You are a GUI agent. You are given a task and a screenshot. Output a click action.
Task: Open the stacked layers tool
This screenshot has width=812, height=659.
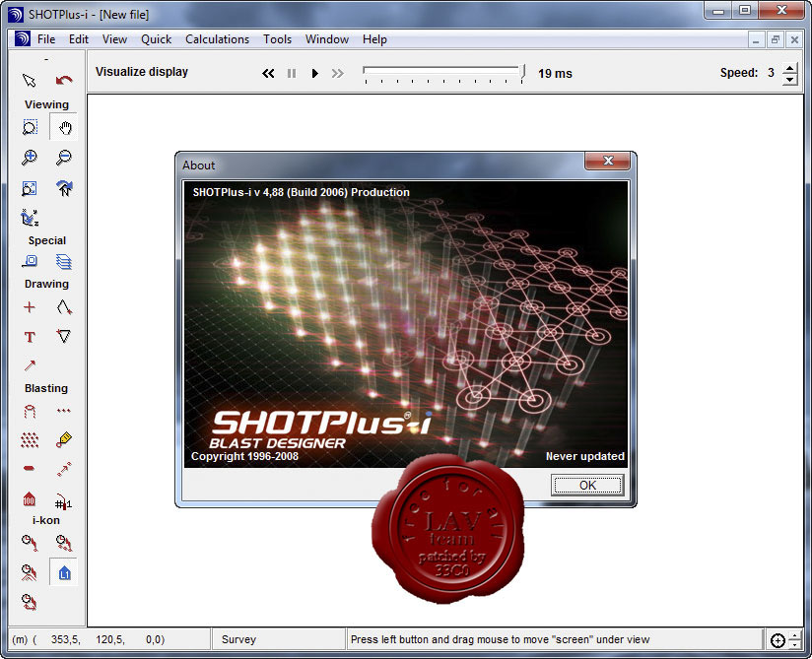(x=64, y=261)
